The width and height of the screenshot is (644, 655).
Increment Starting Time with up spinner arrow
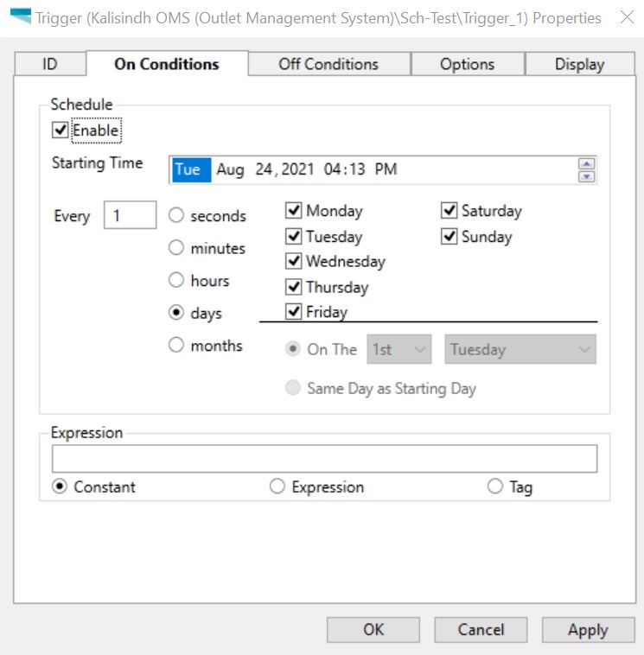pos(587,163)
